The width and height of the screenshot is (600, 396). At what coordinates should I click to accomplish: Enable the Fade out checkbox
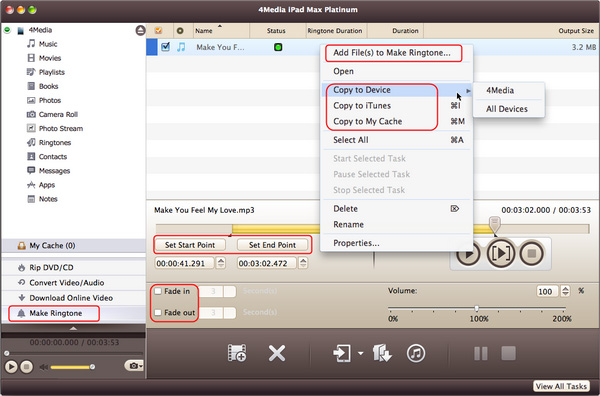click(x=158, y=313)
